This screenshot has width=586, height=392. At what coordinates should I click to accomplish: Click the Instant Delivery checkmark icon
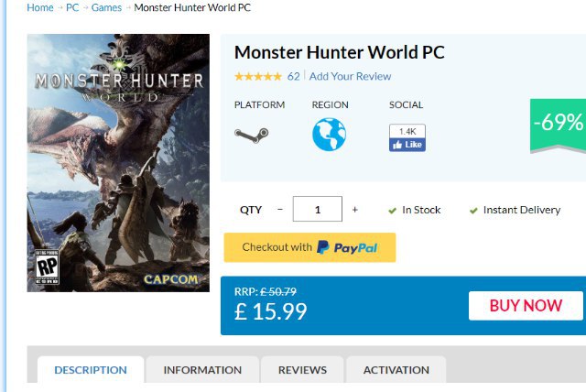tap(473, 211)
